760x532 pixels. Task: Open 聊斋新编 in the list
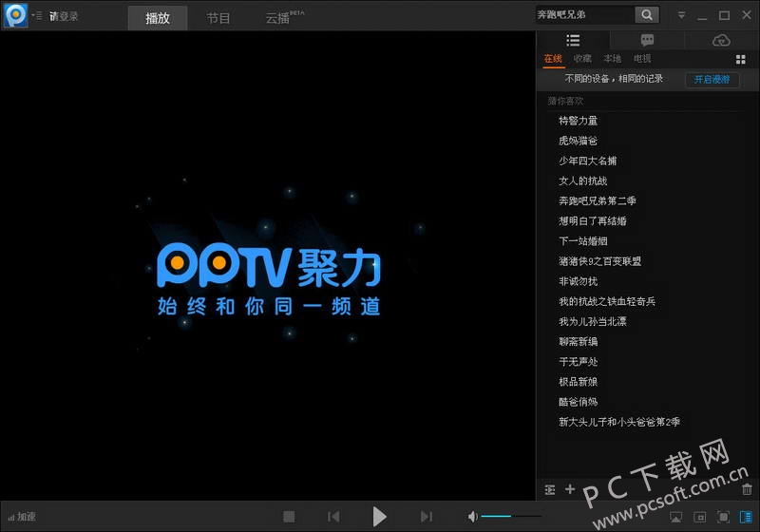tap(578, 342)
